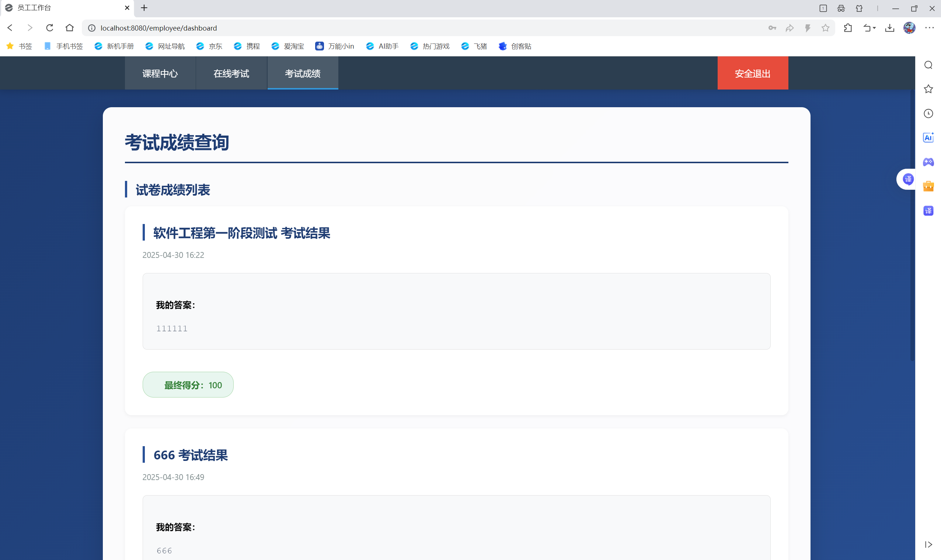Click the browser refresh icon
941x560 pixels.
click(x=49, y=28)
